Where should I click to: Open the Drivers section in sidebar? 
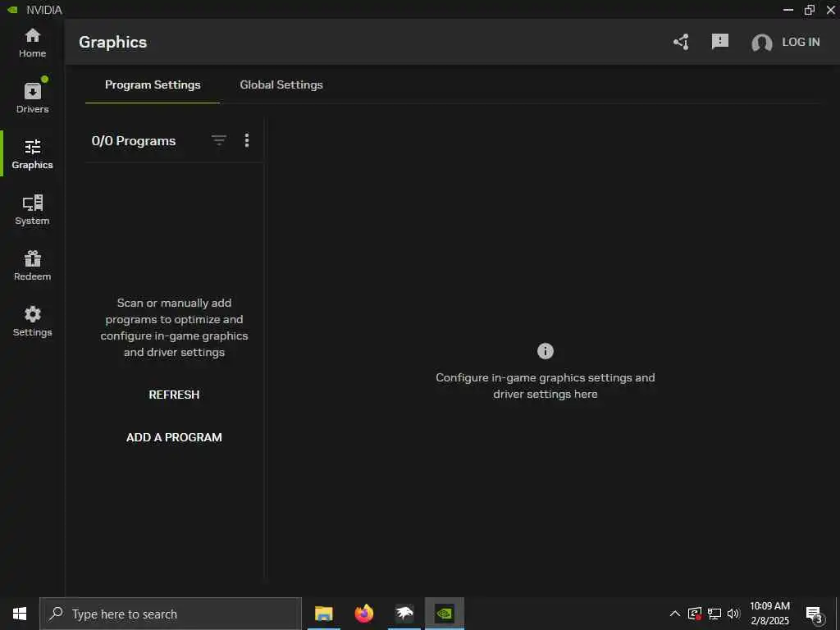(32, 97)
